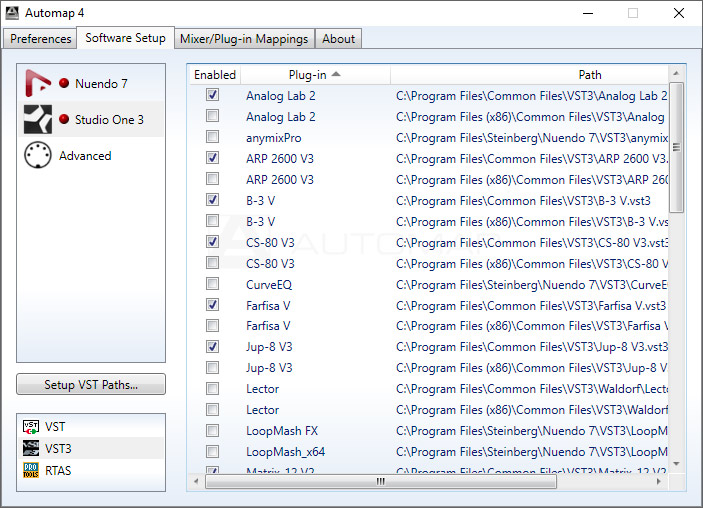Enable the LoopMash FX checkbox
Screen dimensions: 703x508
point(212,431)
